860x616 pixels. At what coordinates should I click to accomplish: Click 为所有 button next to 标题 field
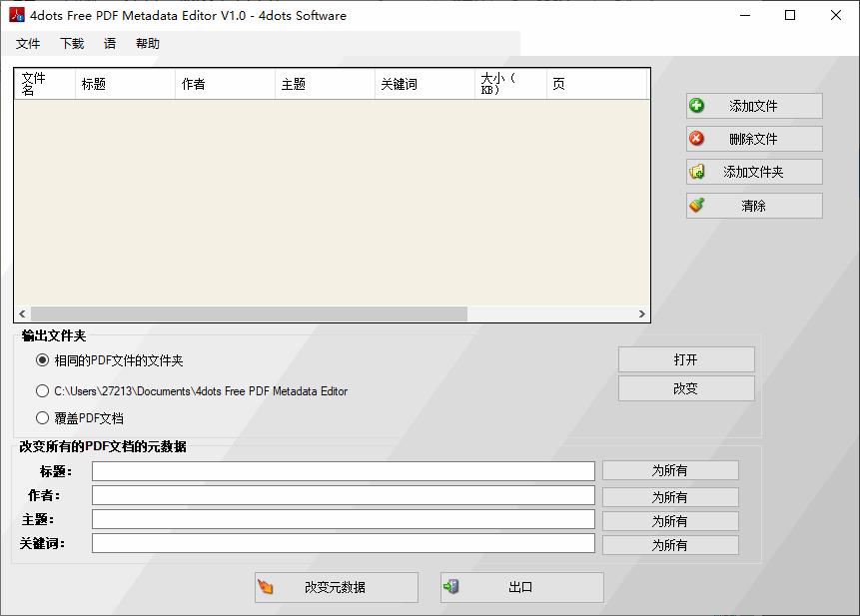tap(670, 470)
